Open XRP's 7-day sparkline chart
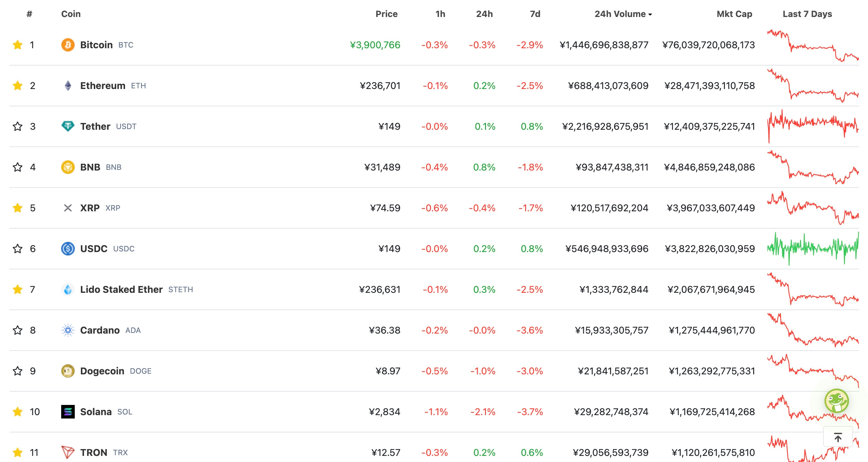The height and width of the screenshot is (462, 868). pyautogui.click(x=813, y=208)
